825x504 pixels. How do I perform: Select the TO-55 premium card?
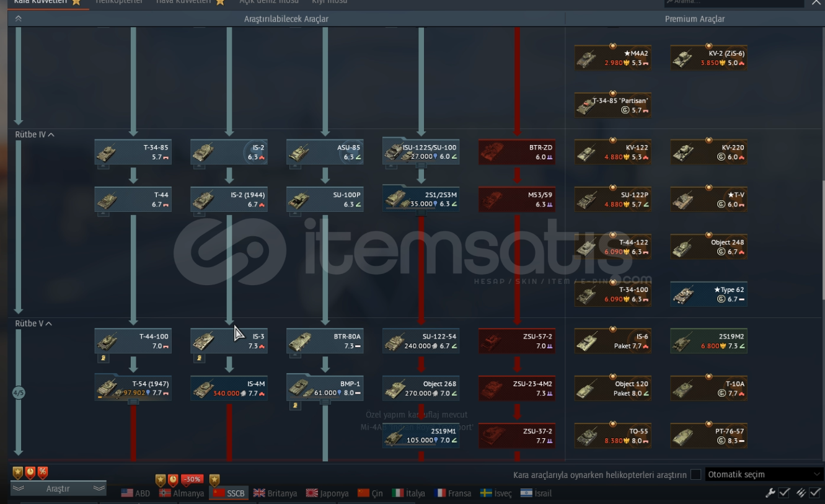tap(613, 435)
